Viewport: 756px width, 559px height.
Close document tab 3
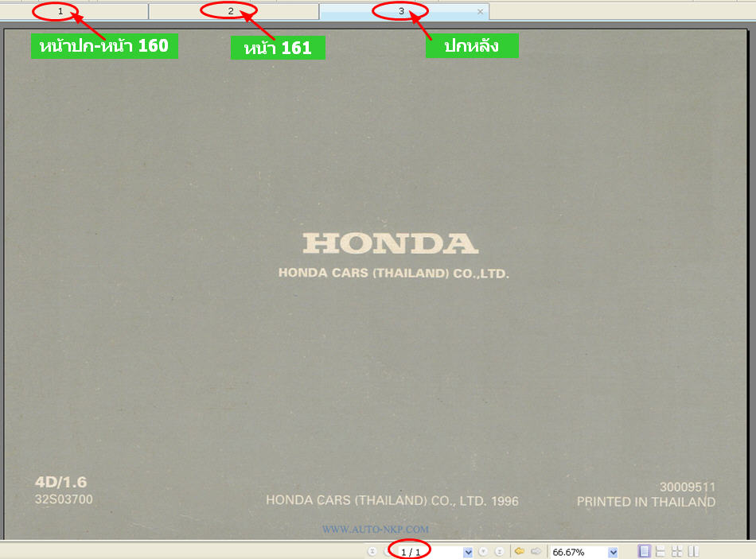(x=480, y=12)
